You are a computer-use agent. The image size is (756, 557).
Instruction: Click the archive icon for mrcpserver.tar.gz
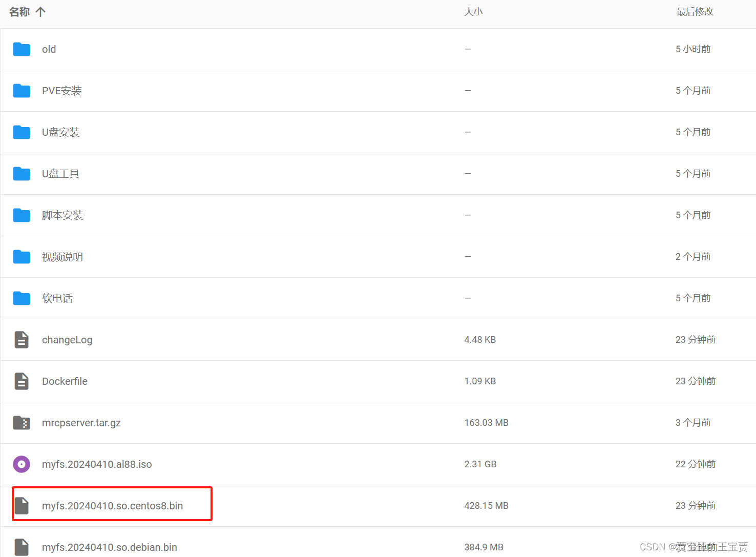coord(22,423)
